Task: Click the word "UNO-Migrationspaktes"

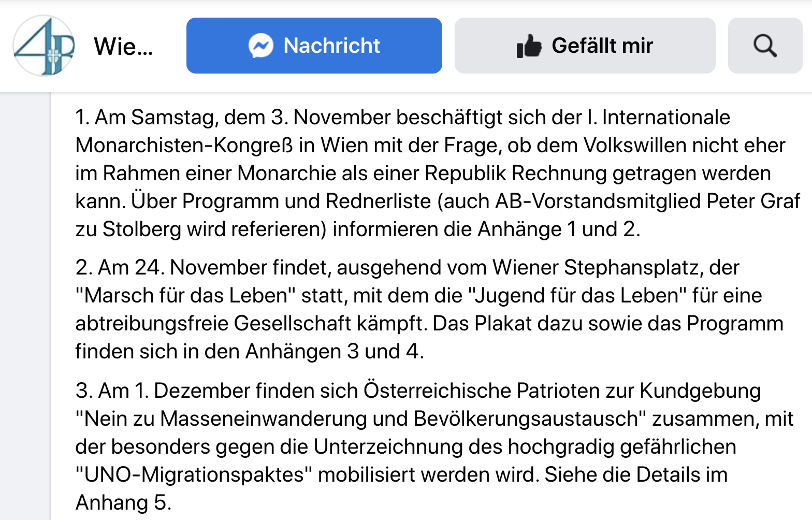Action: [x=194, y=474]
